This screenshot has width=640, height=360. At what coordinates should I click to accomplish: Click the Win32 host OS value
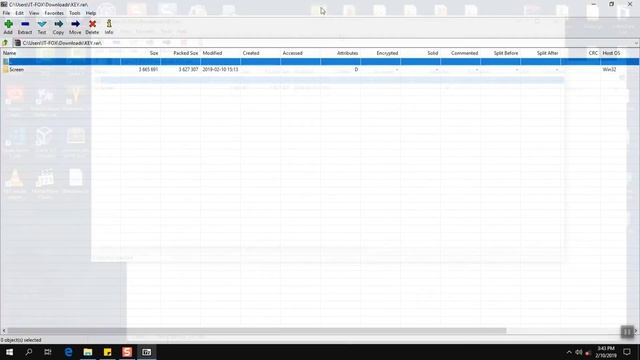[x=609, y=70]
